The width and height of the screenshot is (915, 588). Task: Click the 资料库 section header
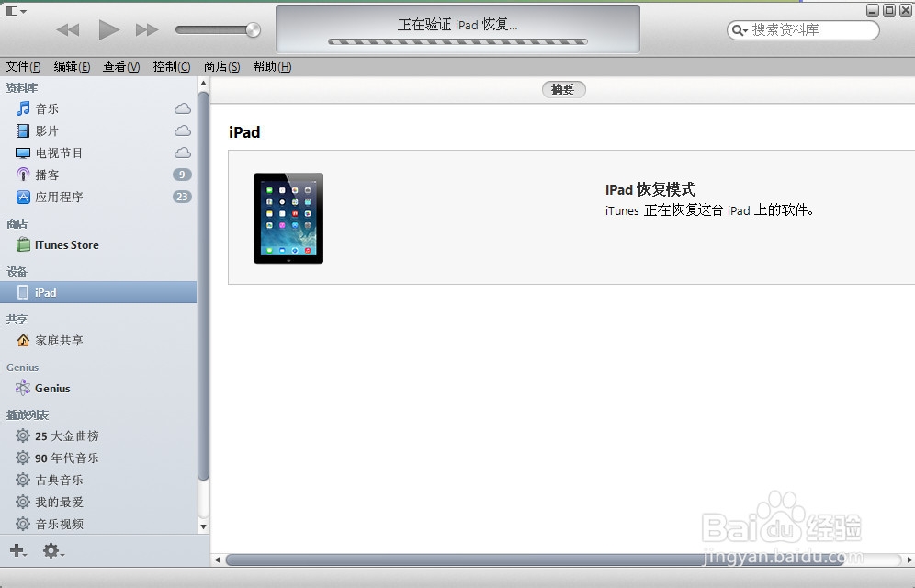[22, 87]
